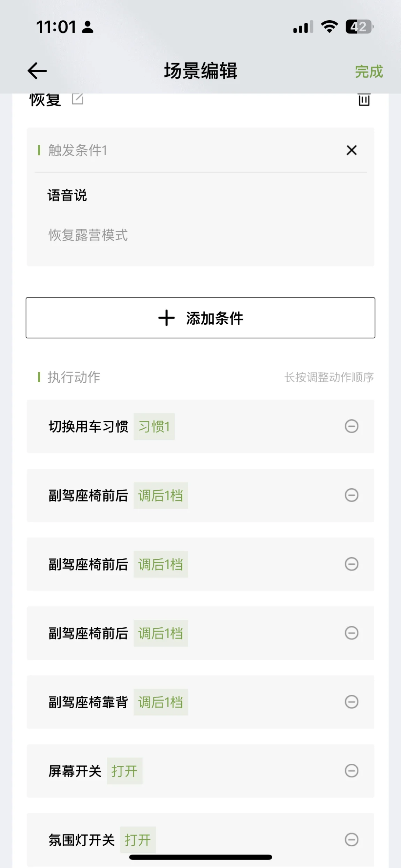Remove the 切换用车习惯 action
Screen dimensions: 401x868
point(351,426)
